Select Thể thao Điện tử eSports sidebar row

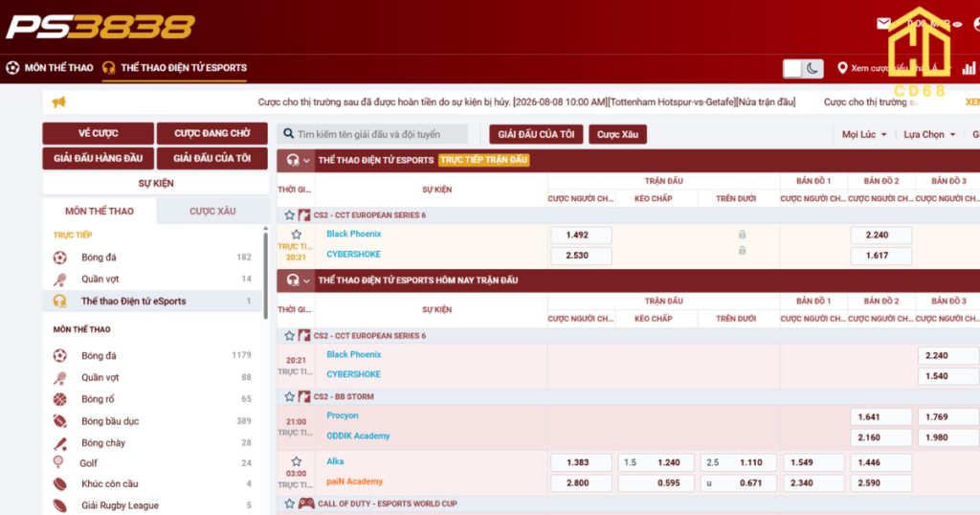coord(153,301)
